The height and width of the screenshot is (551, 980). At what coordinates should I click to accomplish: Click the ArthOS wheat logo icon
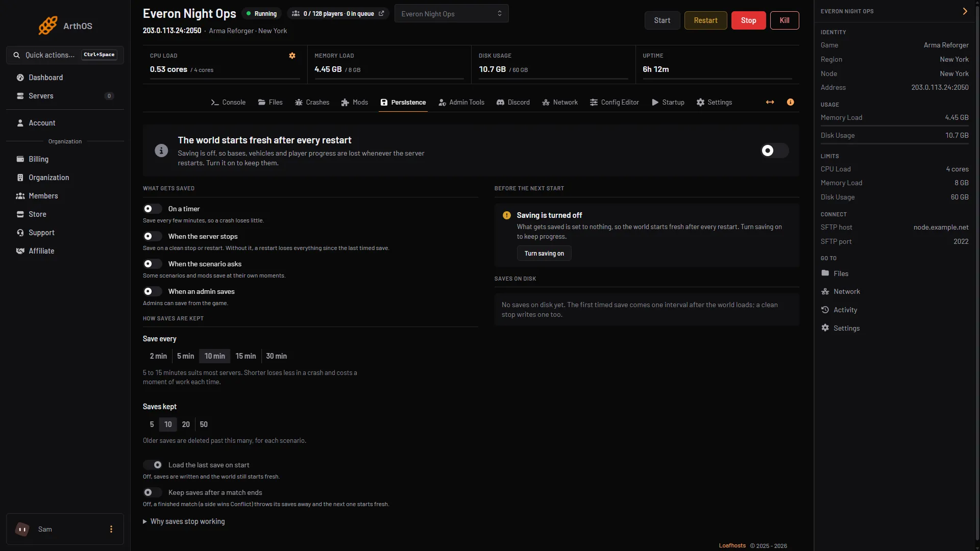(x=48, y=26)
